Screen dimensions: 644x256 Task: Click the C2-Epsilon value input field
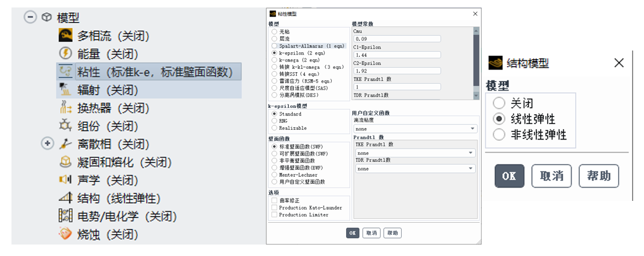click(x=397, y=71)
